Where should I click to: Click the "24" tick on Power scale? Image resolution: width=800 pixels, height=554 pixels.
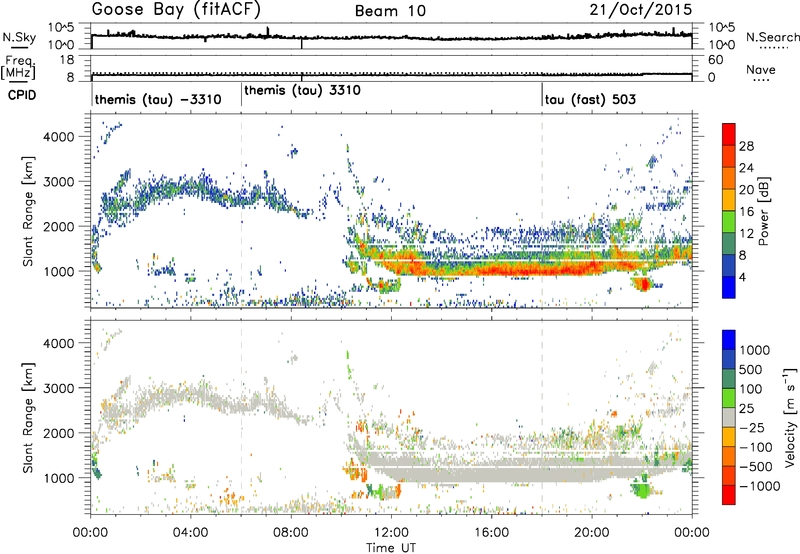pyautogui.click(x=746, y=168)
